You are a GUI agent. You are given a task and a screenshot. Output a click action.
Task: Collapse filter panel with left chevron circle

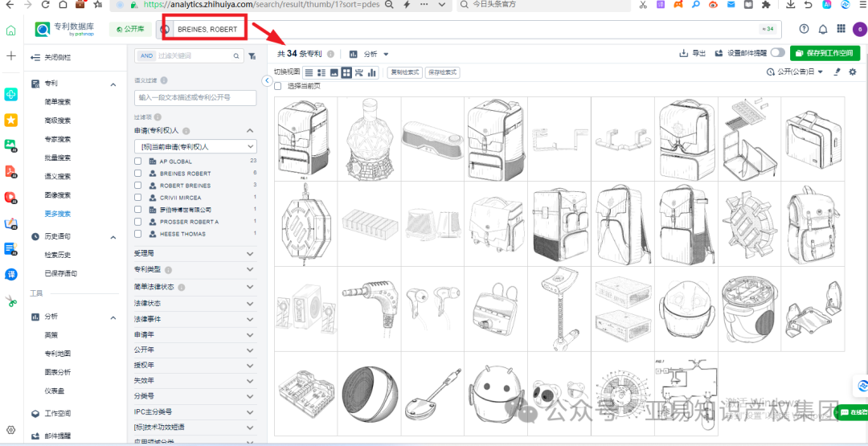tap(267, 81)
